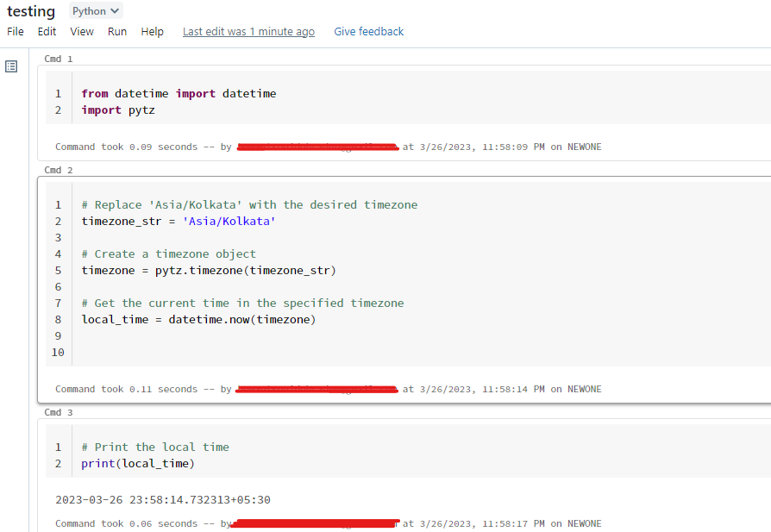Click the timezone_str = 'Asia/Kolkata' line

click(179, 222)
